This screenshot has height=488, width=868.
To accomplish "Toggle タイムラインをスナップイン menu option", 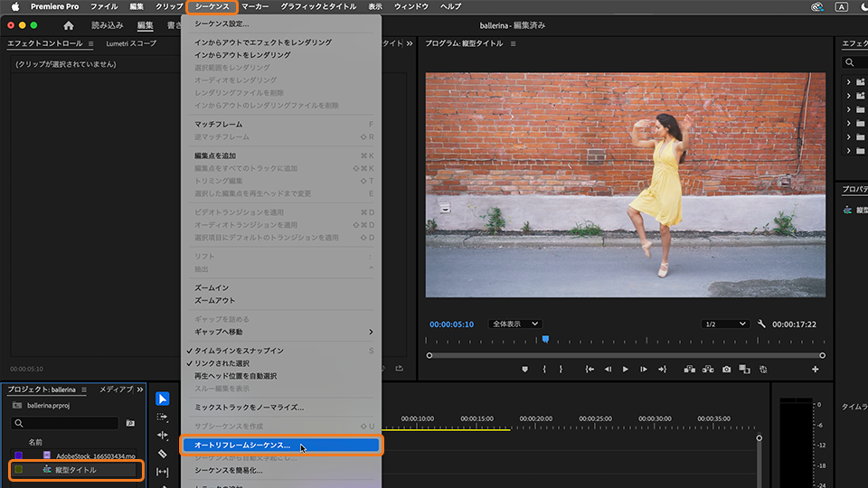I will pyautogui.click(x=239, y=351).
